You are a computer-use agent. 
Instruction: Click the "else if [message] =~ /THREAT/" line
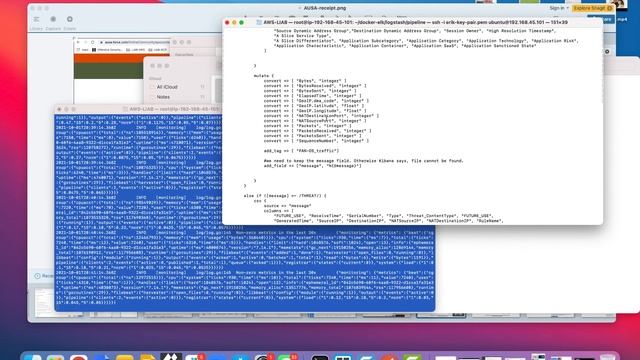click(285, 196)
